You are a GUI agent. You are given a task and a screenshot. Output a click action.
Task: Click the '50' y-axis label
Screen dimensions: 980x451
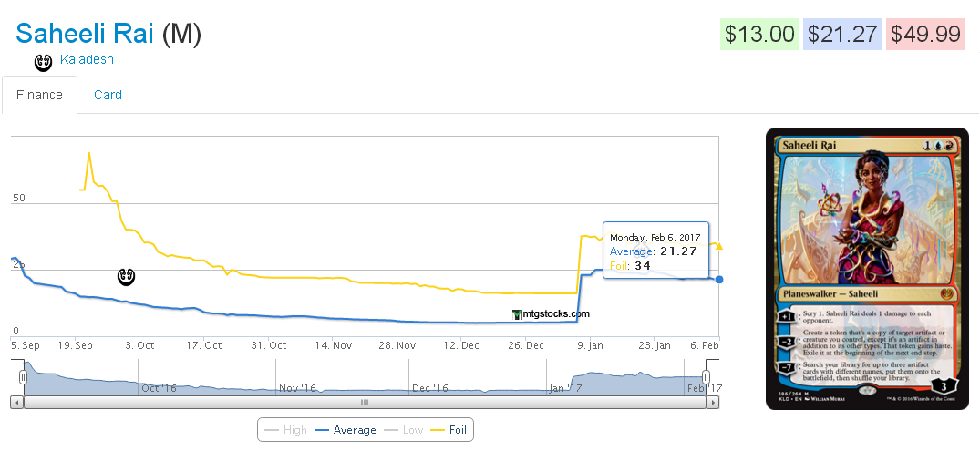pyautogui.click(x=19, y=198)
